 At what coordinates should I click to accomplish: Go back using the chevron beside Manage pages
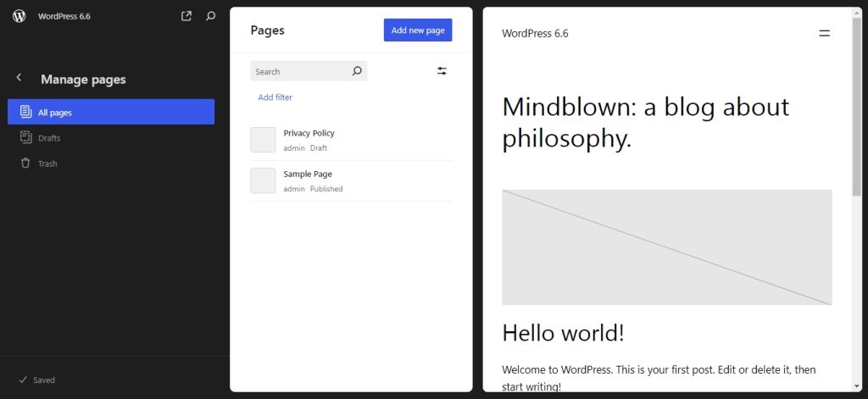(19, 77)
